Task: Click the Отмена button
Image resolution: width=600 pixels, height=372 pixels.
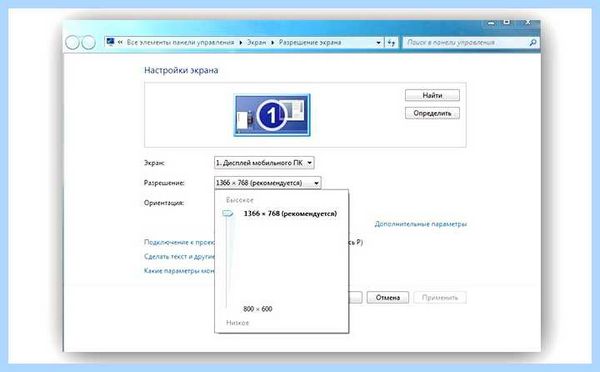Action: tap(388, 297)
